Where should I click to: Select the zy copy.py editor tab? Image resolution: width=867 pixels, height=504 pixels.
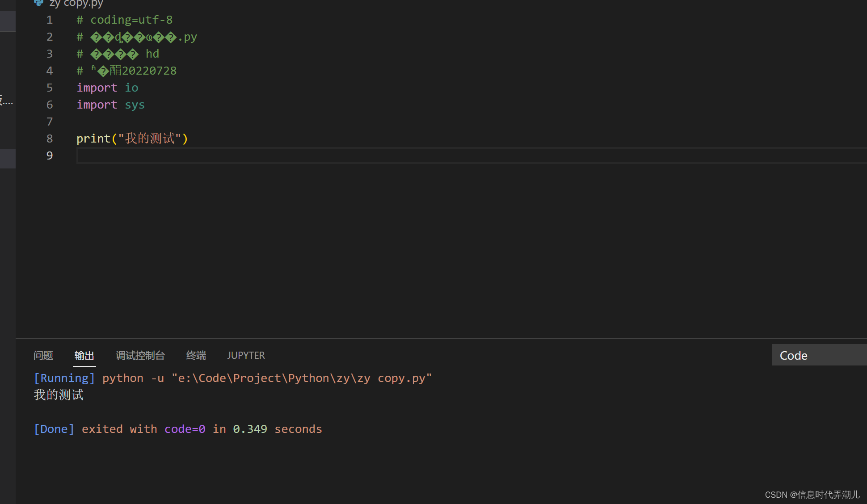(76, 4)
